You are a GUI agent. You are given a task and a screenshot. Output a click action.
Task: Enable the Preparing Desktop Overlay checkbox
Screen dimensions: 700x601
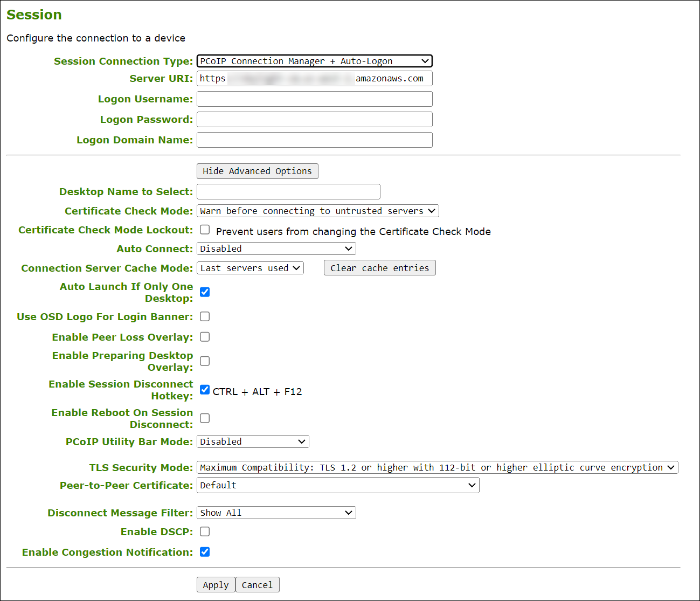205,361
